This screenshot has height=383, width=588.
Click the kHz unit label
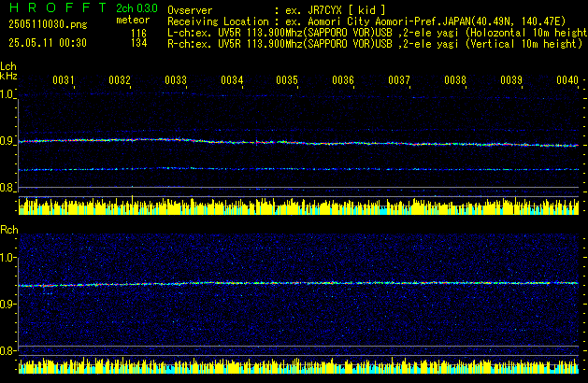pyautogui.click(x=8, y=76)
